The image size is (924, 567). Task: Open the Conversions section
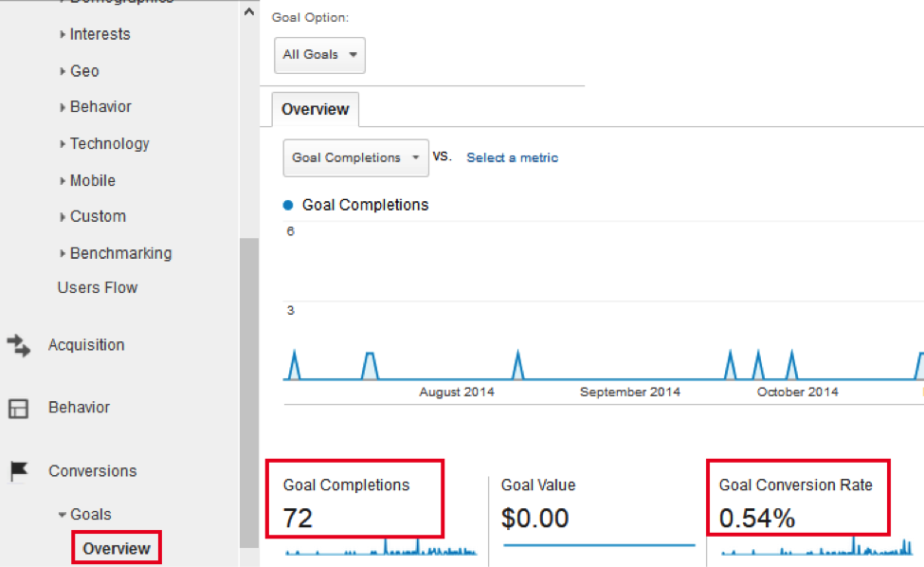click(93, 471)
